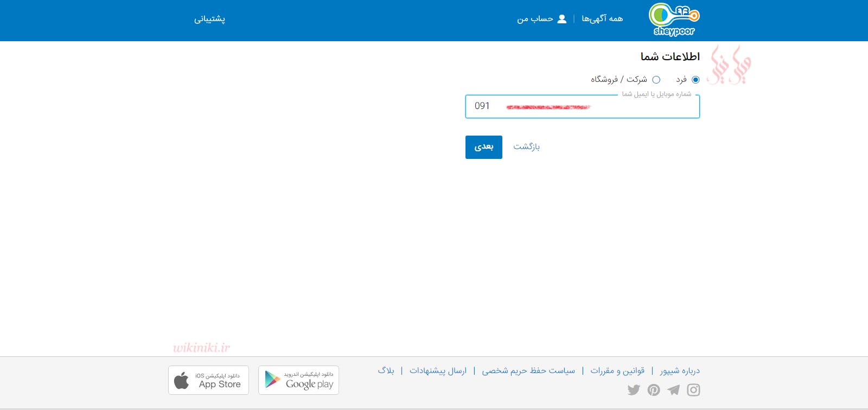
Task: Open Sheypoor's Twitter page icon
Action: [x=634, y=390]
